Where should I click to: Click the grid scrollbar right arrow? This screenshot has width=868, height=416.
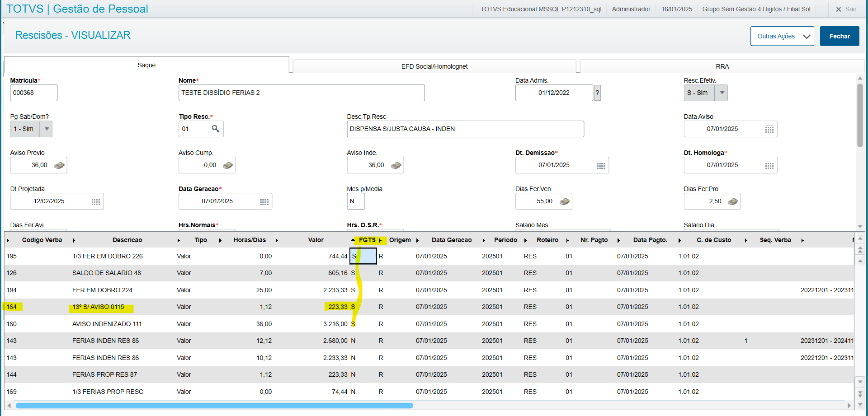point(849,406)
